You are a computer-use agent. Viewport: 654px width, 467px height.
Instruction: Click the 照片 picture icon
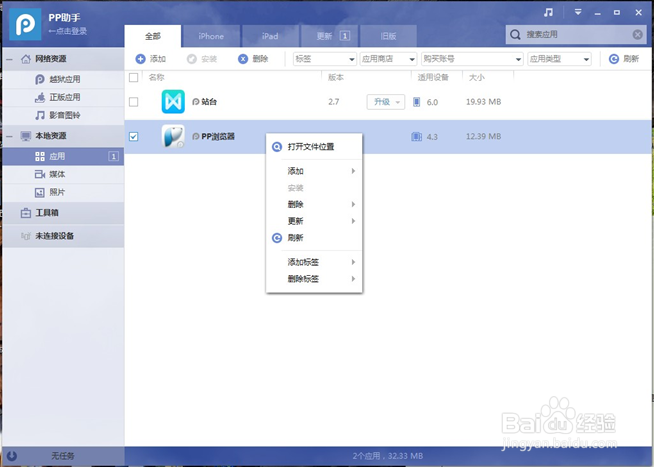40,192
